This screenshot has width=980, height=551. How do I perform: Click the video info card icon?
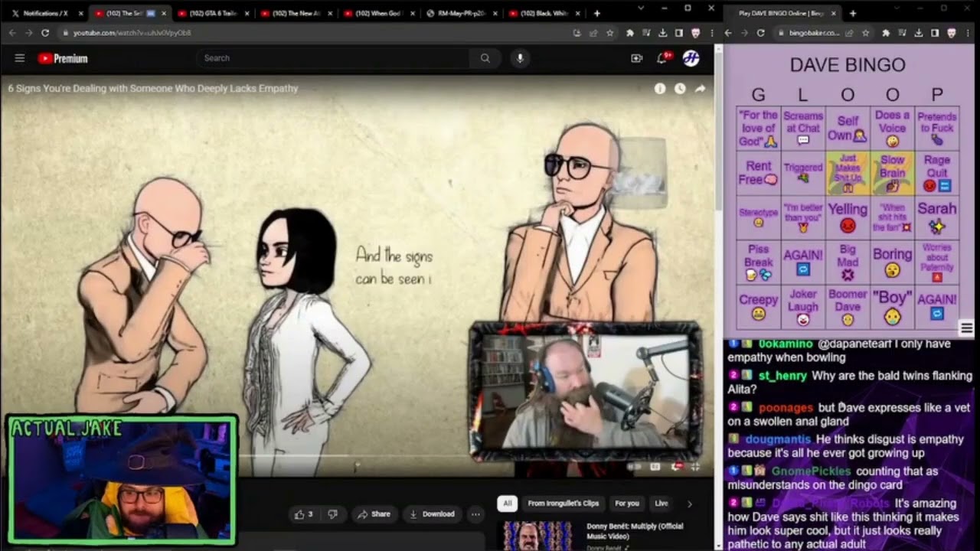click(x=660, y=89)
